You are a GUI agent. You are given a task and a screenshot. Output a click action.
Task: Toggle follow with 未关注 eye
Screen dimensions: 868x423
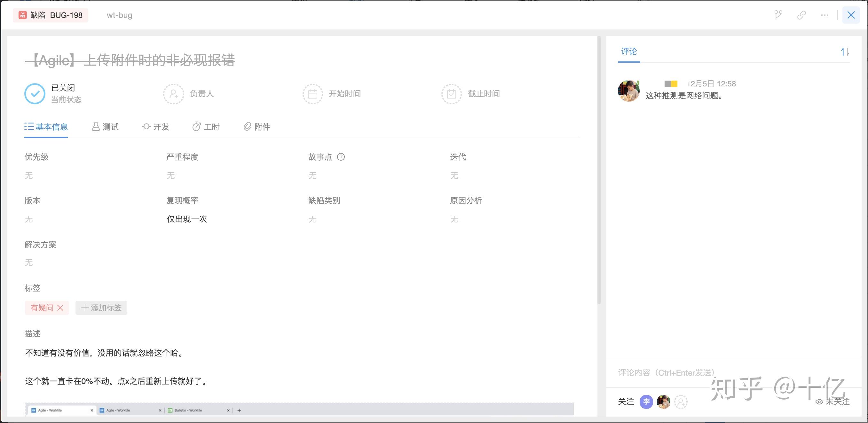tap(832, 402)
